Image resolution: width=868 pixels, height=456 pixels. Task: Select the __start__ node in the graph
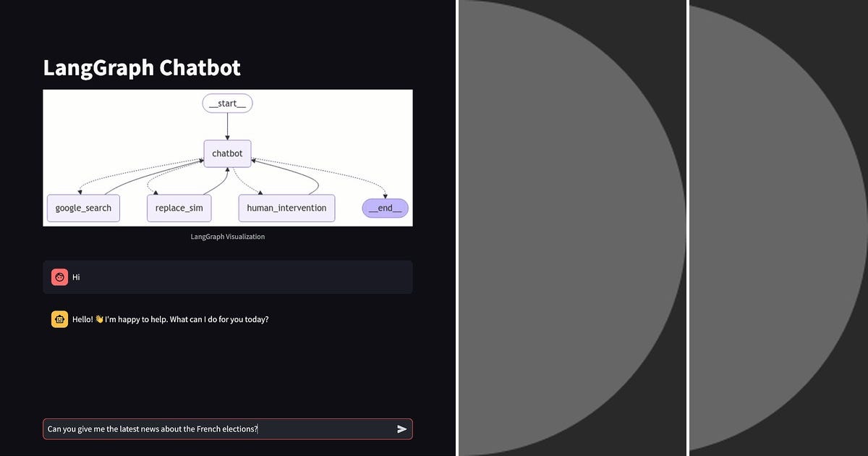[227, 104]
